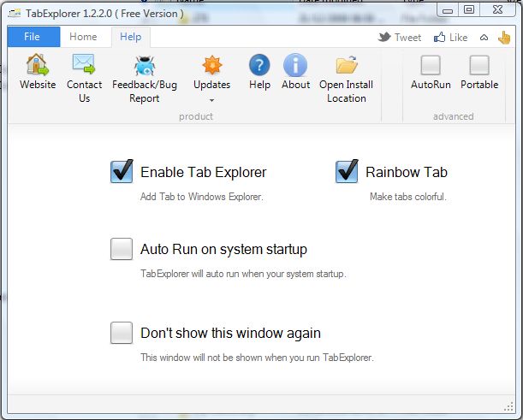Open the About info icon
This screenshot has height=420, width=523.
[x=295, y=65]
